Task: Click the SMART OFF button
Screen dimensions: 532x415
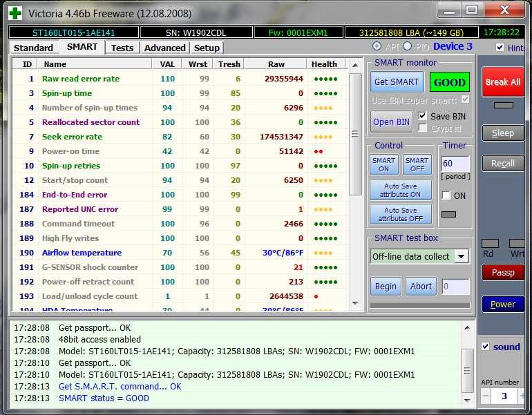Action: [x=417, y=164]
